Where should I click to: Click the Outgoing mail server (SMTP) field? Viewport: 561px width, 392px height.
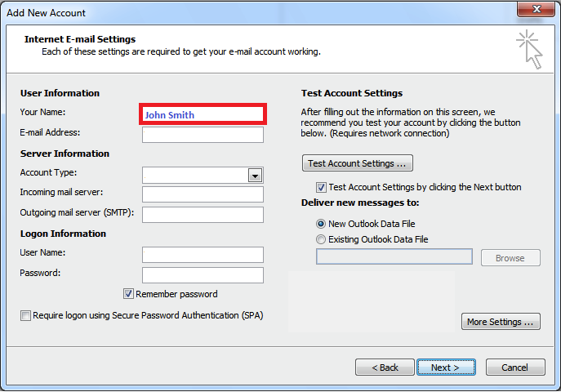[x=203, y=215]
